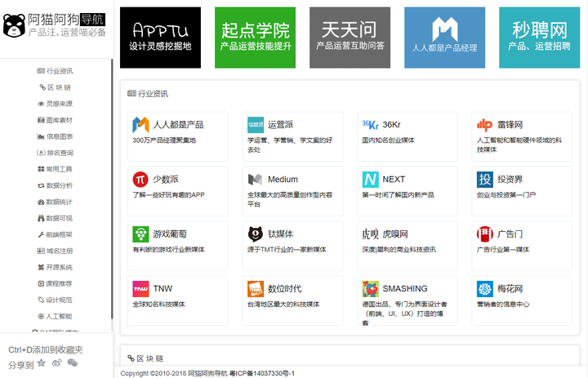The width and height of the screenshot is (588, 378).
Task: Open the 投资界 site name link
Action: click(x=510, y=180)
